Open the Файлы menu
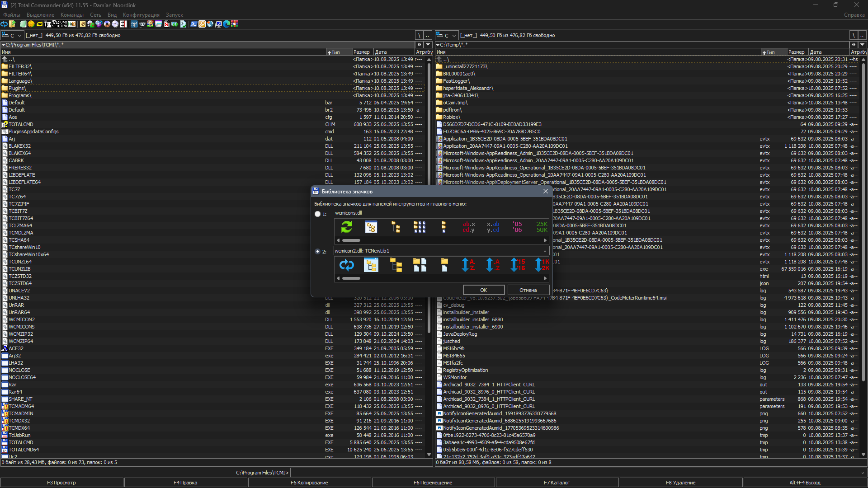Viewport: 868px width, 488px height. coord(12,15)
